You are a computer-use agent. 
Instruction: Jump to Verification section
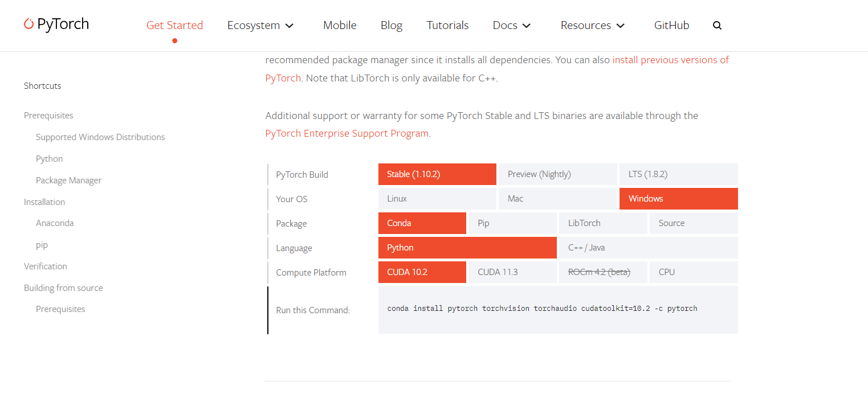[x=46, y=266]
